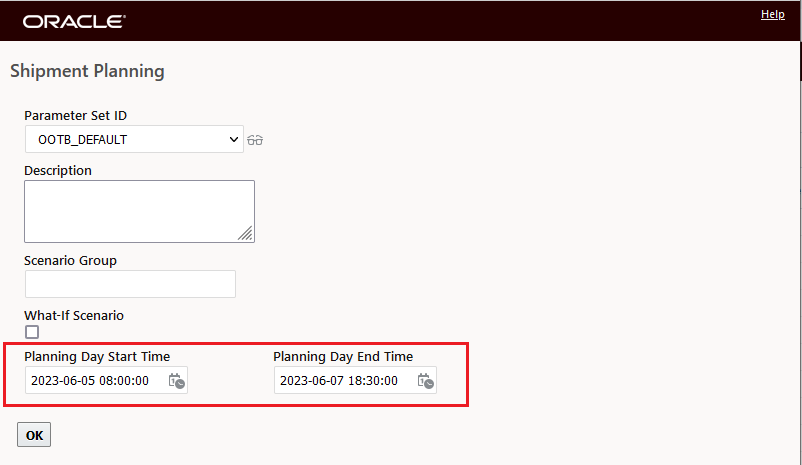The width and height of the screenshot is (802, 465).
Task: Open the Help link
Action: 772,14
